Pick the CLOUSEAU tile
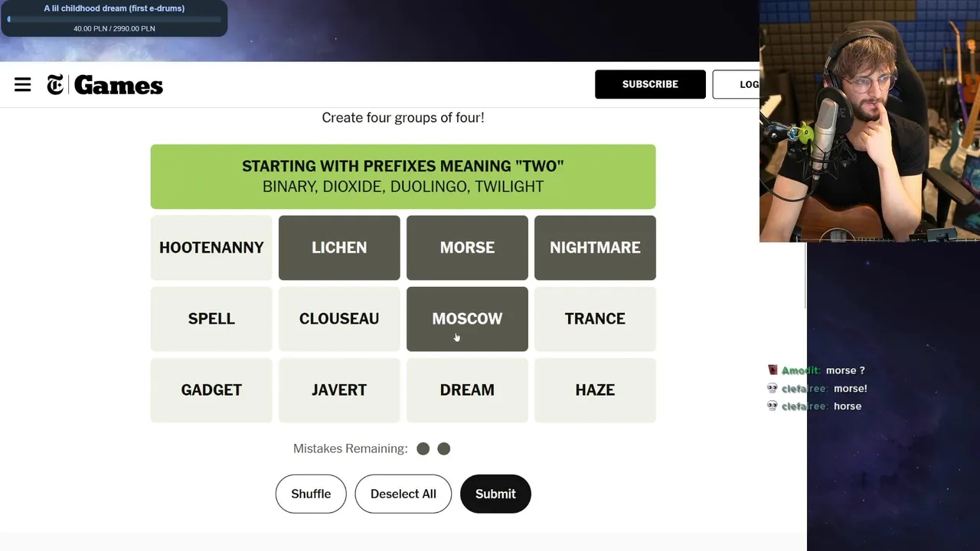 (x=339, y=319)
